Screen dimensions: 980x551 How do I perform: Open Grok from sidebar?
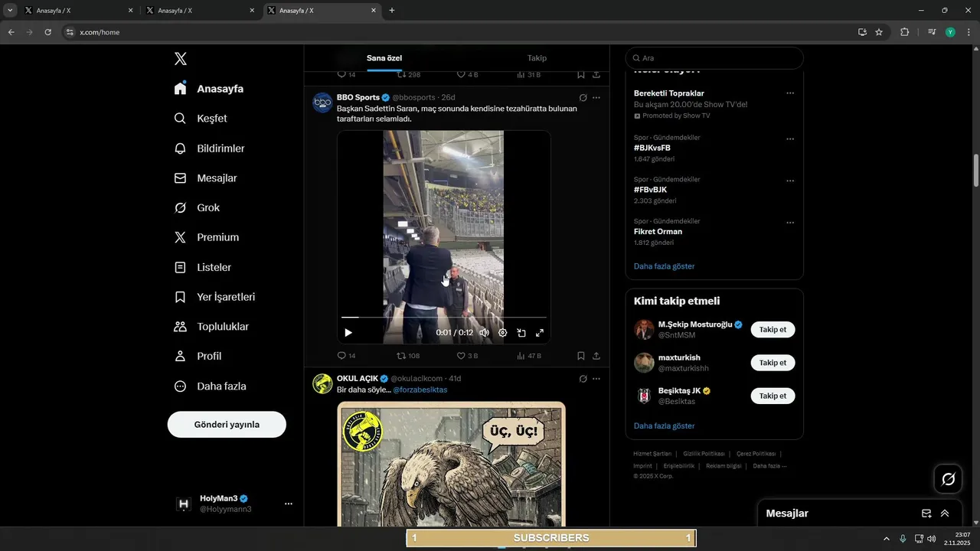198,208
